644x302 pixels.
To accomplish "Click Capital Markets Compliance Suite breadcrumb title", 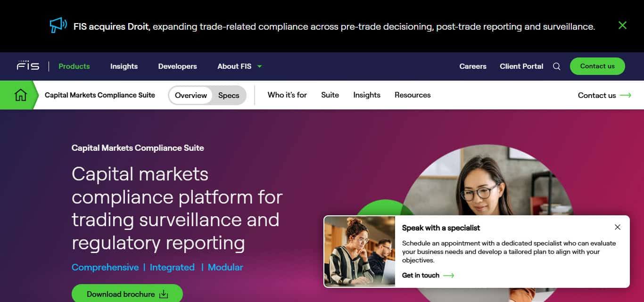I will (100, 95).
